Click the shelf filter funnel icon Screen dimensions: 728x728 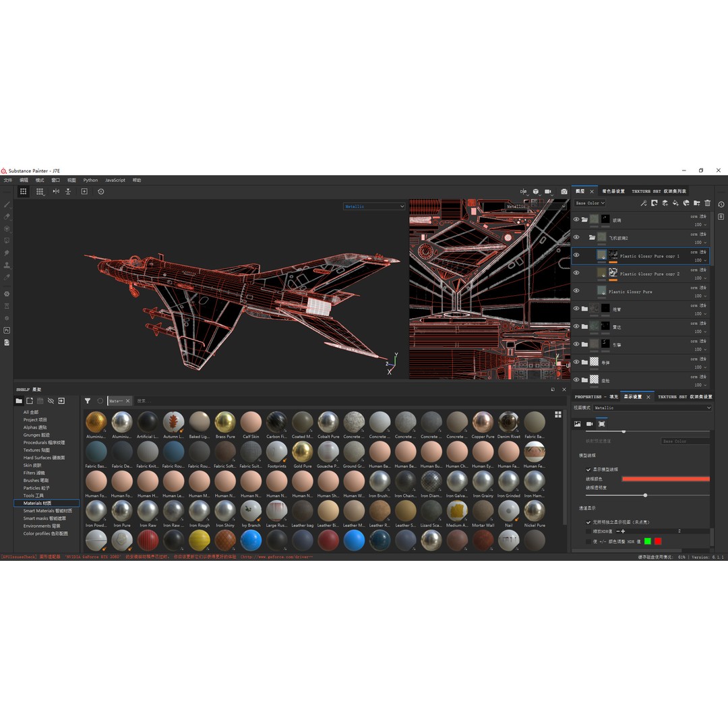pos(87,400)
